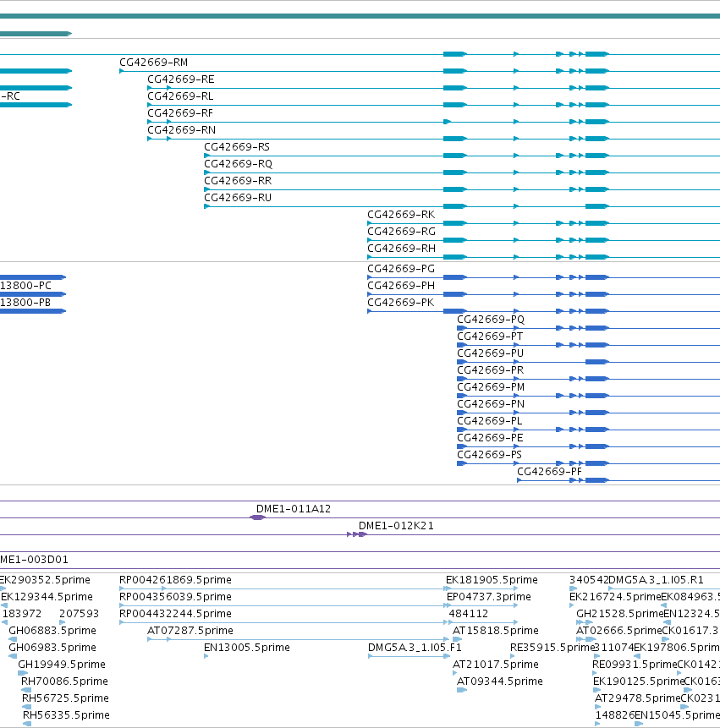Screen dimensions: 720x728
Task: Click the purple DME1-012K21 arrow glyphs
Action: 357,534
